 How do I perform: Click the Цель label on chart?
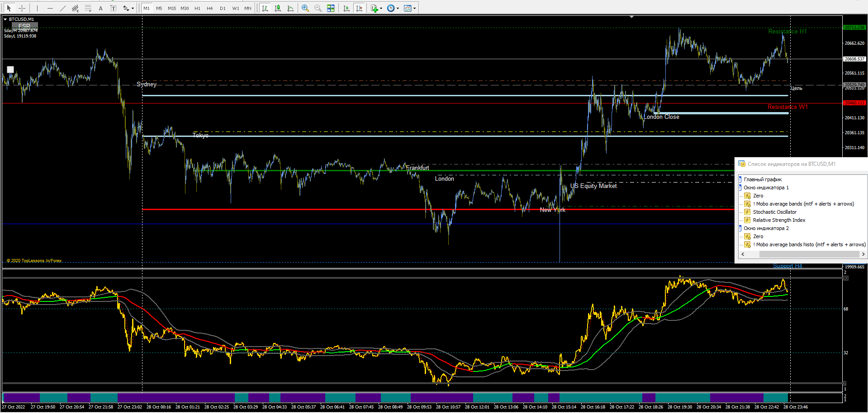tap(797, 88)
